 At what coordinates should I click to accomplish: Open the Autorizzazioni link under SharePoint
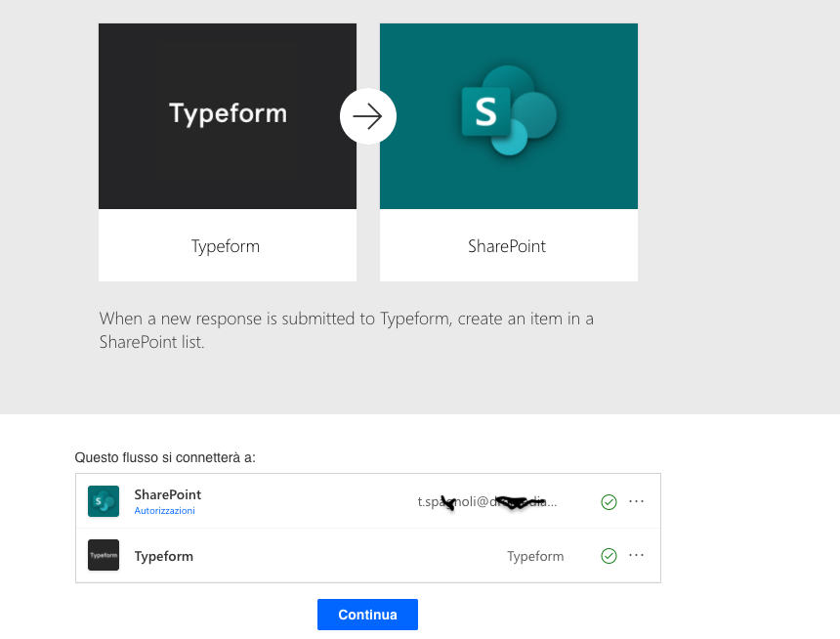pyautogui.click(x=164, y=511)
